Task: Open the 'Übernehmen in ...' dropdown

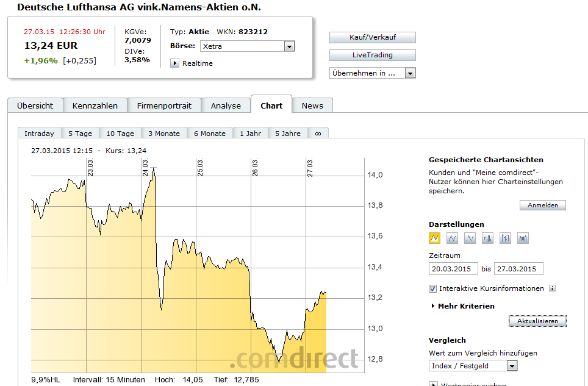Action: coord(410,73)
